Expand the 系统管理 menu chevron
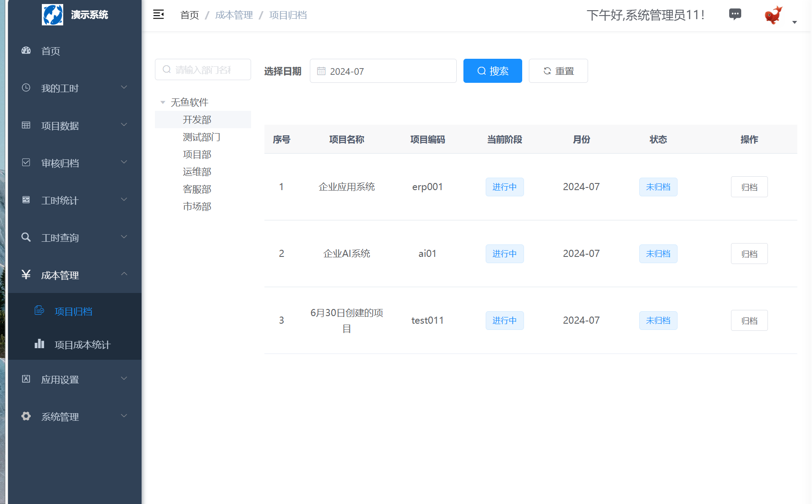Image resolution: width=812 pixels, height=504 pixels. coord(124,416)
